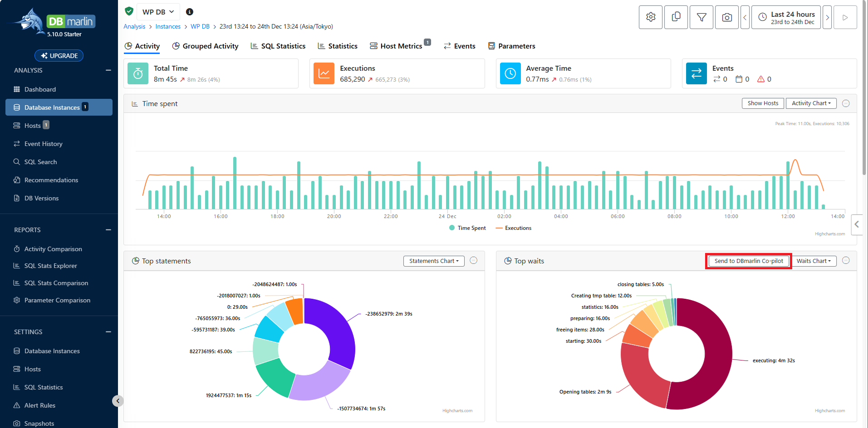Switch to the Events tab
868x428 pixels.
[x=459, y=46]
